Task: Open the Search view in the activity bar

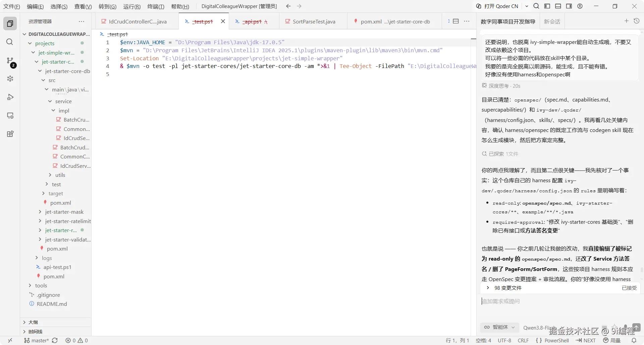Action: [x=10, y=42]
